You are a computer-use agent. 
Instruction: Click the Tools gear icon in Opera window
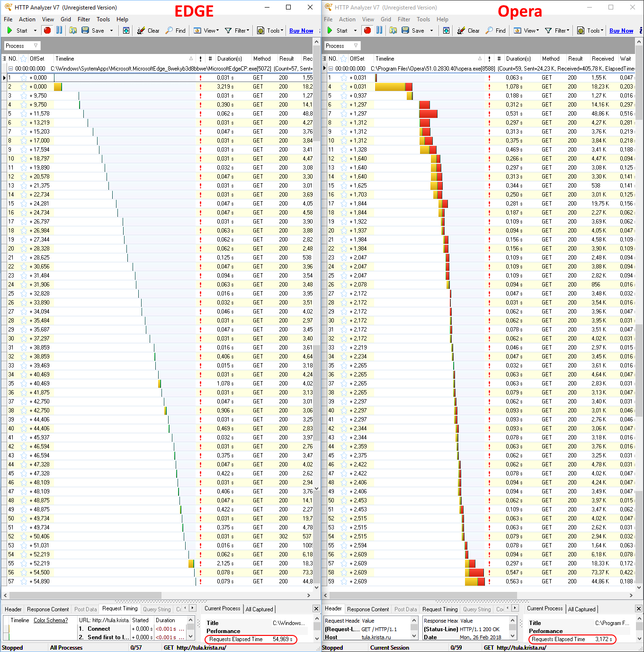point(581,30)
